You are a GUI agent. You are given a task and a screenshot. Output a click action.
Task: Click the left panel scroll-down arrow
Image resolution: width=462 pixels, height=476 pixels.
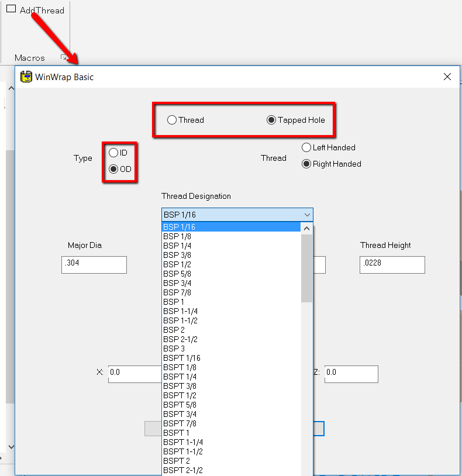[x=11, y=447]
